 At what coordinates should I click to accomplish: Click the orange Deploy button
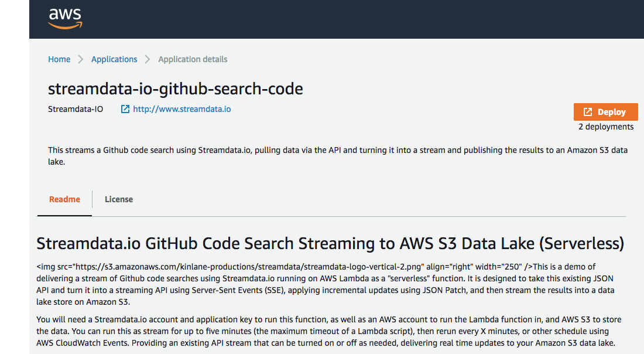click(605, 112)
